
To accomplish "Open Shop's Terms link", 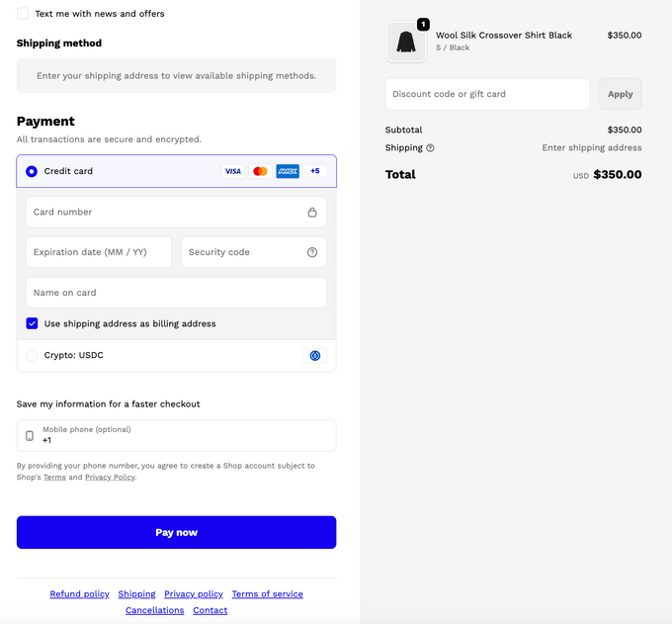I will (54, 477).
